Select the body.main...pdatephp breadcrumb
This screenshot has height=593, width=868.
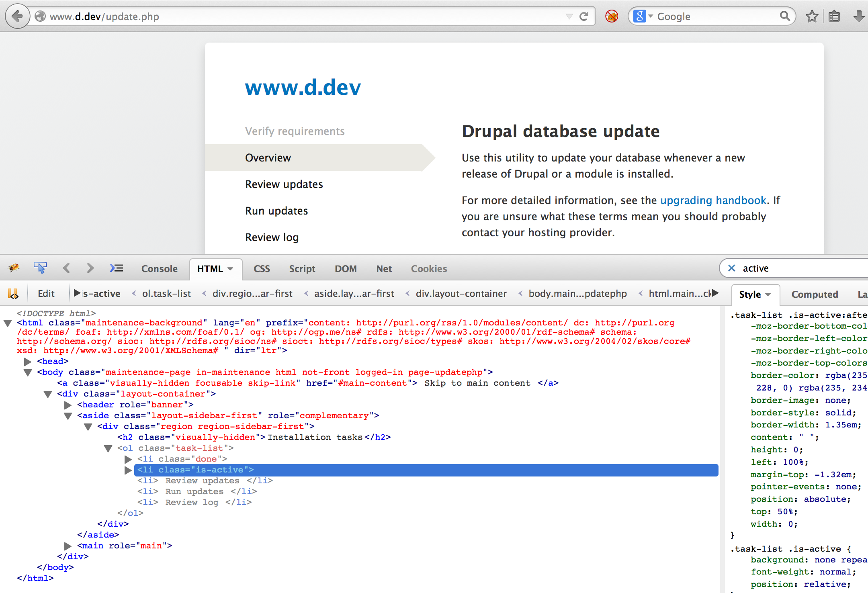pos(577,294)
